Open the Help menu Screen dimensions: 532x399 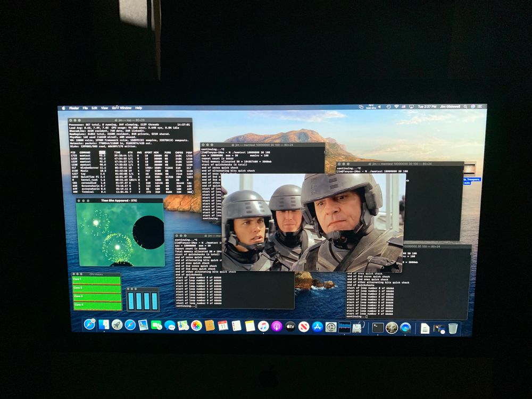(139, 108)
